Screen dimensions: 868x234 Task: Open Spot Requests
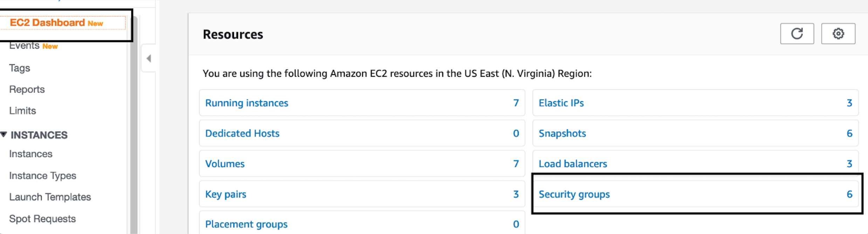tap(42, 219)
